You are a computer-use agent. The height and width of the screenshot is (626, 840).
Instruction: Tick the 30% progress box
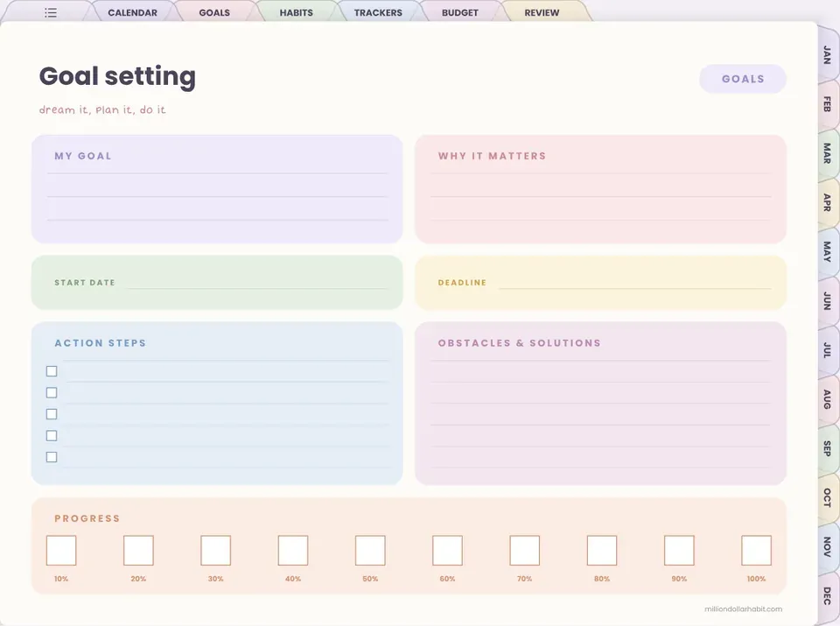[x=215, y=551]
